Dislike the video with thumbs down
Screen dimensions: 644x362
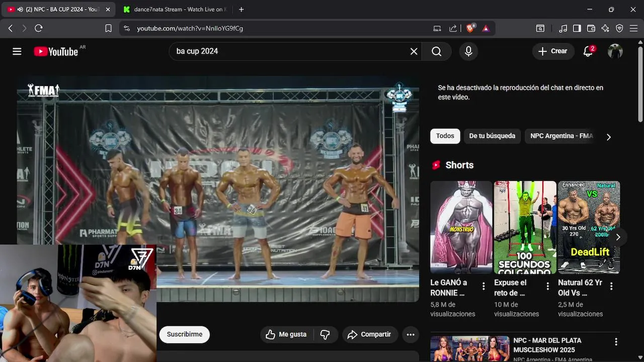pyautogui.click(x=325, y=334)
